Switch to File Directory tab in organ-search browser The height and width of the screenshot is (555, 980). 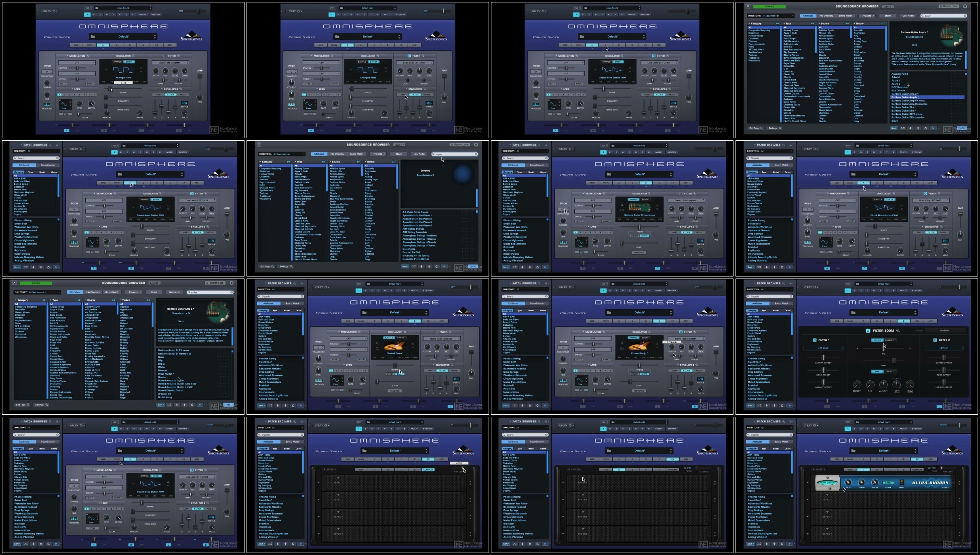tap(337, 154)
